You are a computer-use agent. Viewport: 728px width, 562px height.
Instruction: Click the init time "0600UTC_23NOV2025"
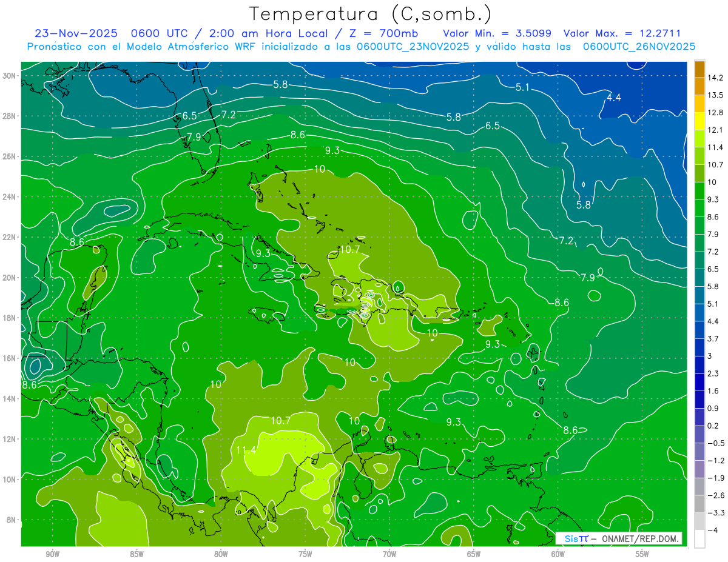[x=413, y=46]
